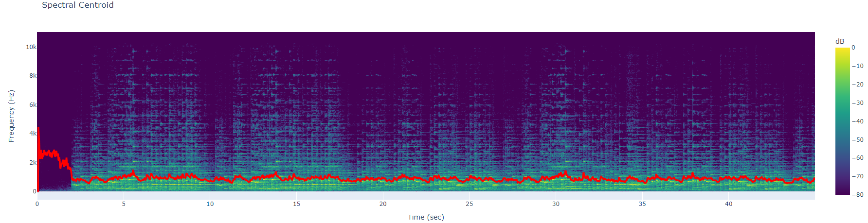Click the 4k tick on frequency axis
The image size is (868, 223).
point(33,133)
